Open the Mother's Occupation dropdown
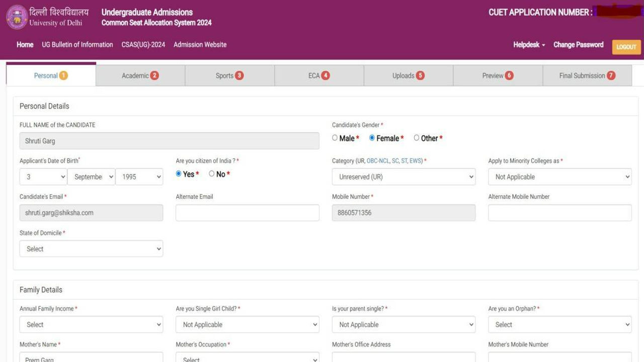This screenshot has height=362, width=644. [x=247, y=359]
